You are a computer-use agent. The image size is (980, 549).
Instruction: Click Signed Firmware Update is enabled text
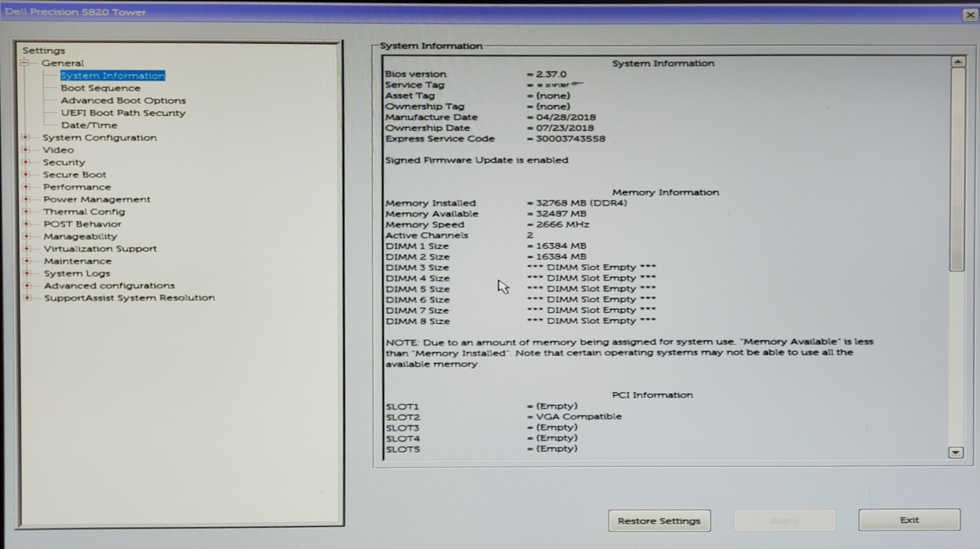(x=476, y=160)
